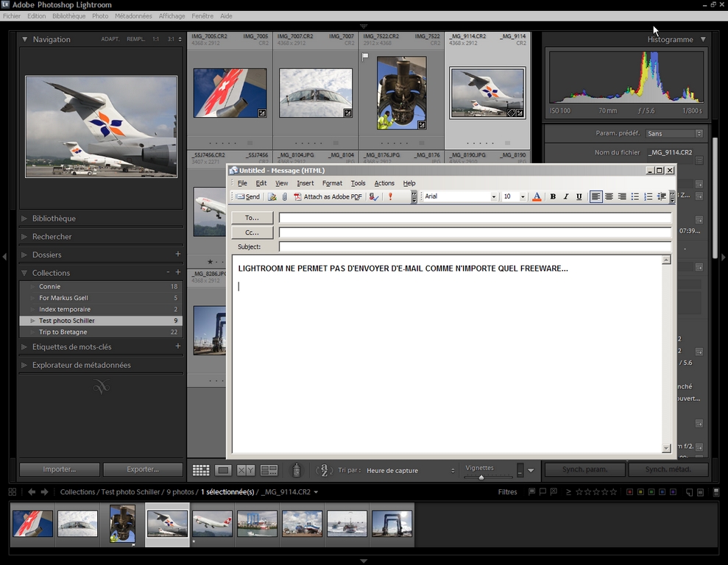Toggle underline formatting in message
This screenshot has width=728, height=565.
point(579,196)
